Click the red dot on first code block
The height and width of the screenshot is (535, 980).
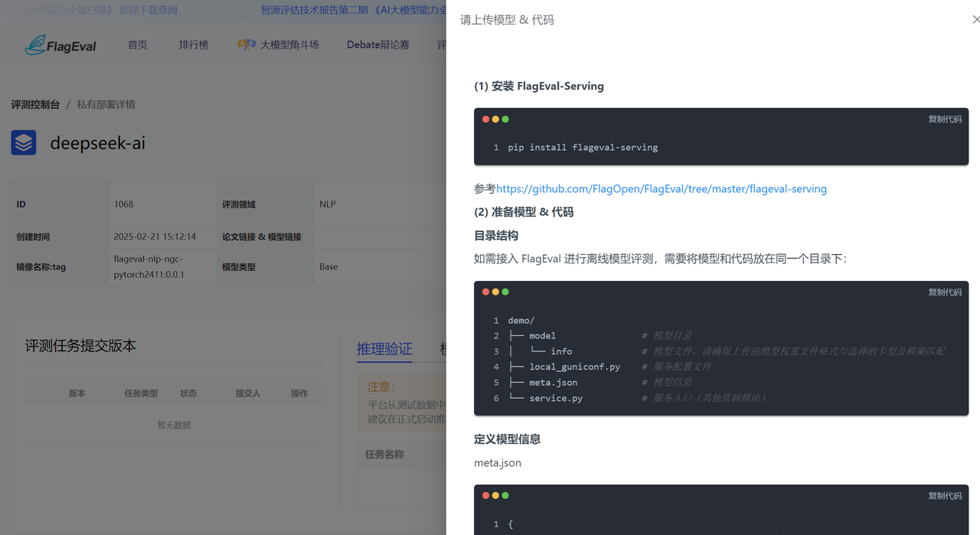(x=485, y=119)
